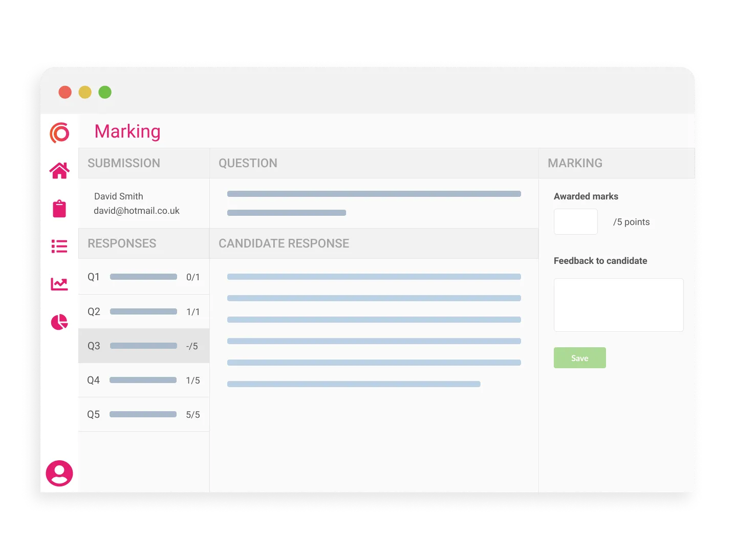Click the Feedback to candidate text area
The image size is (735, 560).
click(x=618, y=305)
